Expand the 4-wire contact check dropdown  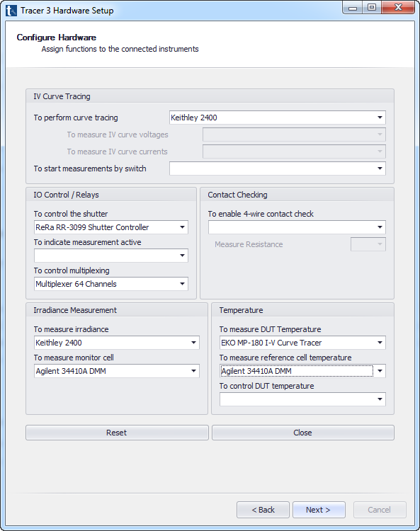pyautogui.click(x=297, y=227)
